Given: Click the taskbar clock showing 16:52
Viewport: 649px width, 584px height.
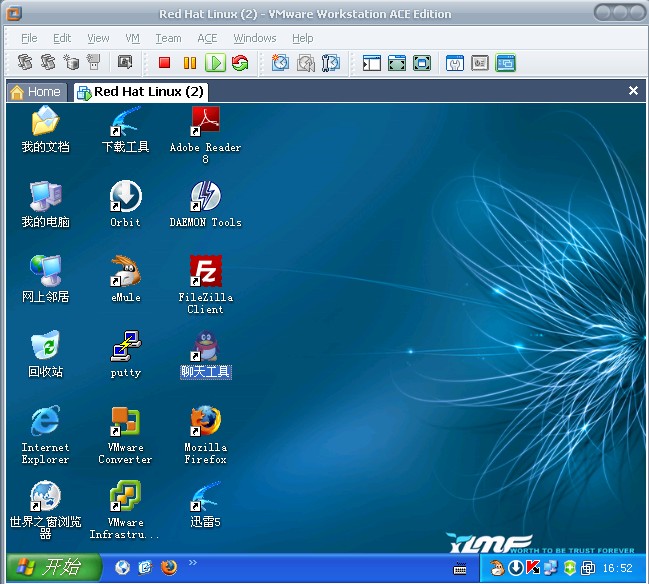Looking at the screenshot, I should tap(617, 568).
